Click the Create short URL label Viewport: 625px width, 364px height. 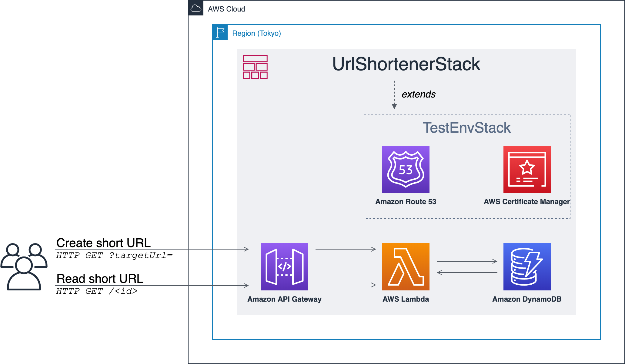pyautogui.click(x=103, y=243)
